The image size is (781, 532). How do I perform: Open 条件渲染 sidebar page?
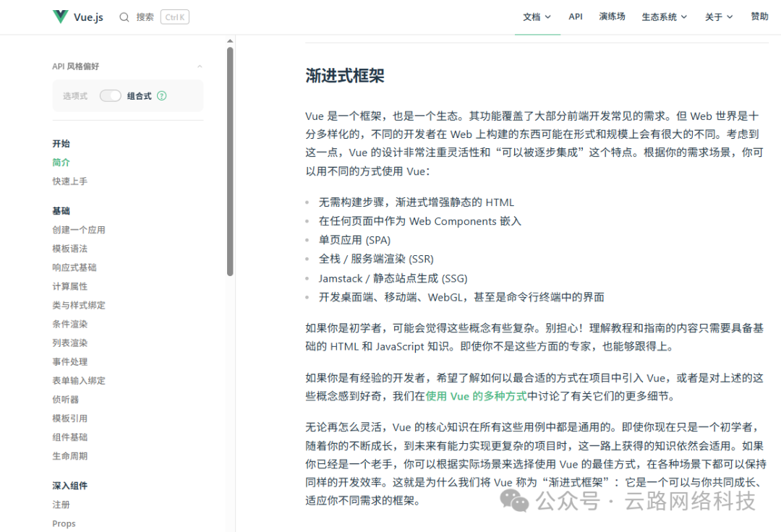pyautogui.click(x=69, y=324)
